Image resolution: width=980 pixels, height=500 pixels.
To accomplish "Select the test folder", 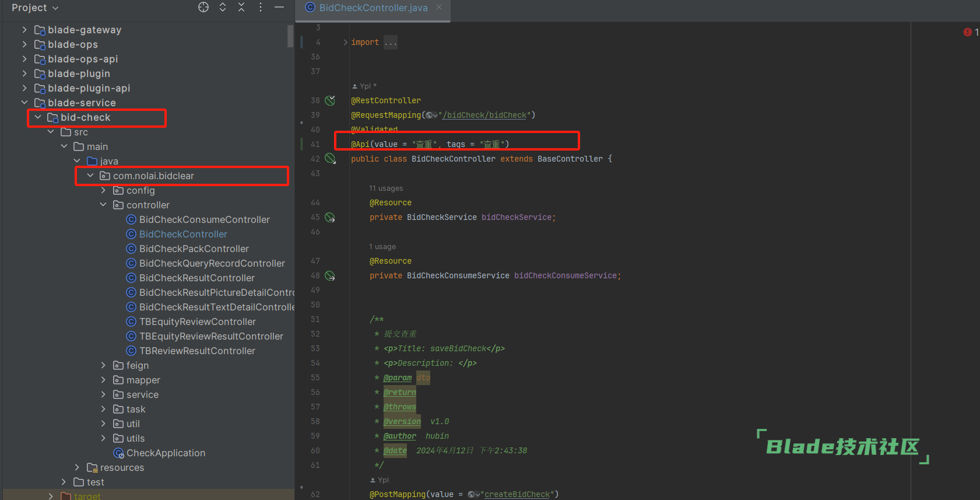I will tap(95, 482).
